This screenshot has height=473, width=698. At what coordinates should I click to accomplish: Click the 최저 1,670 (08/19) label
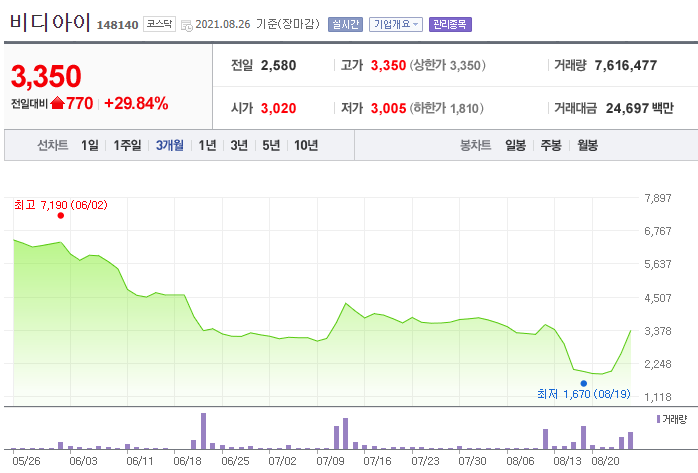tap(584, 394)
